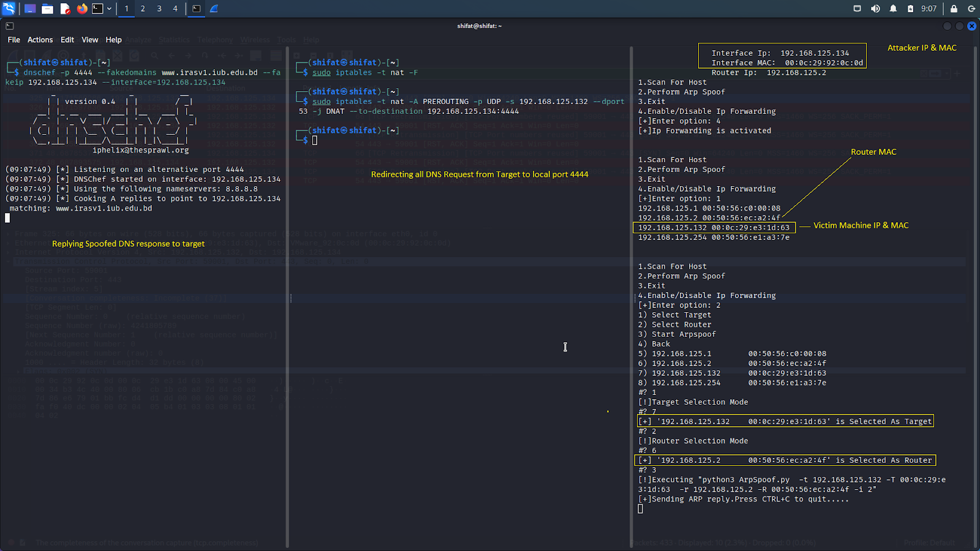The height and width of the screenshot is (551, 980).
Task: Click the Wireshark details pane scrollbar
Action: (x=288, y=298)
